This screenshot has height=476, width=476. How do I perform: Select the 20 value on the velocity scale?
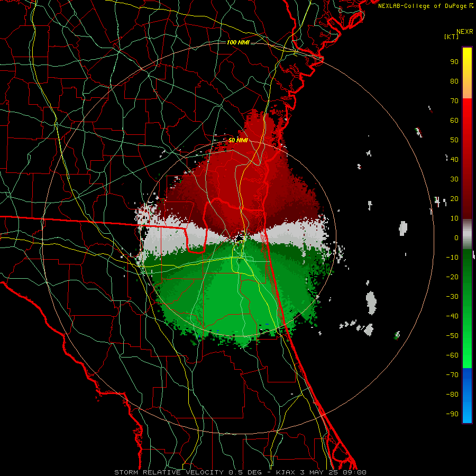[454, 198]
